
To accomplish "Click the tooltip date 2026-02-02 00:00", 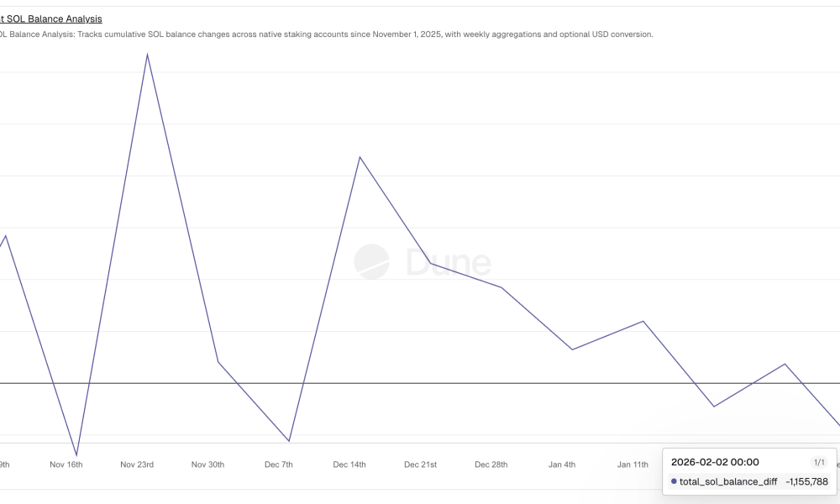I will (715, 462).
